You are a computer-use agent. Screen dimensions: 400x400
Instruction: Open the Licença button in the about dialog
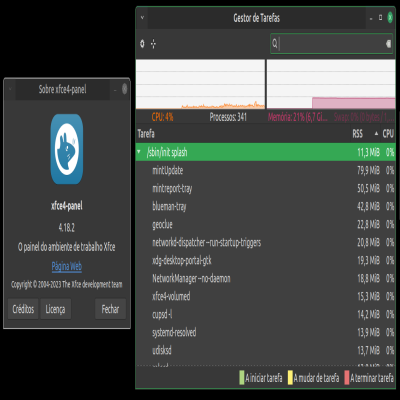click(x=55, y=309)
